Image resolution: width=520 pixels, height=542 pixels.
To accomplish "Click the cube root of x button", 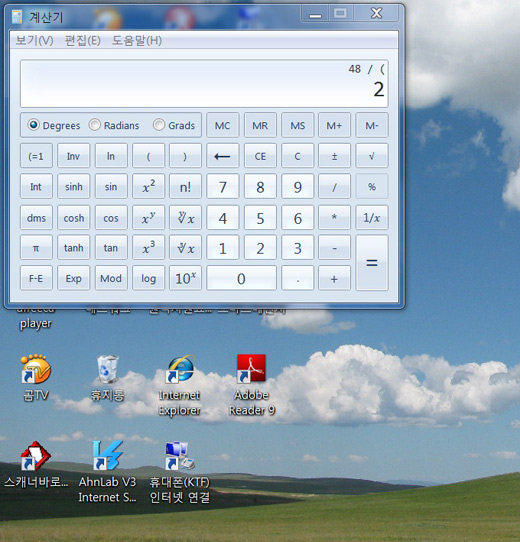I will click(x=185, y=247).
